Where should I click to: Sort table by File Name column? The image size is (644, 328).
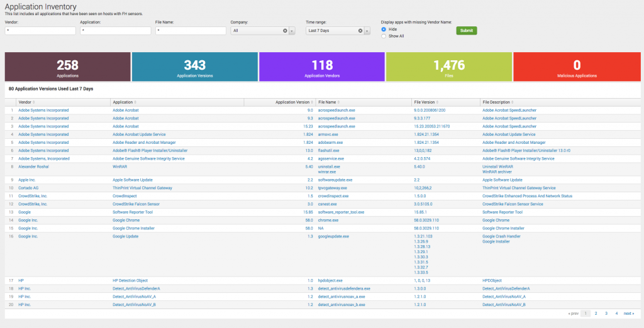[x=328, y=102]
